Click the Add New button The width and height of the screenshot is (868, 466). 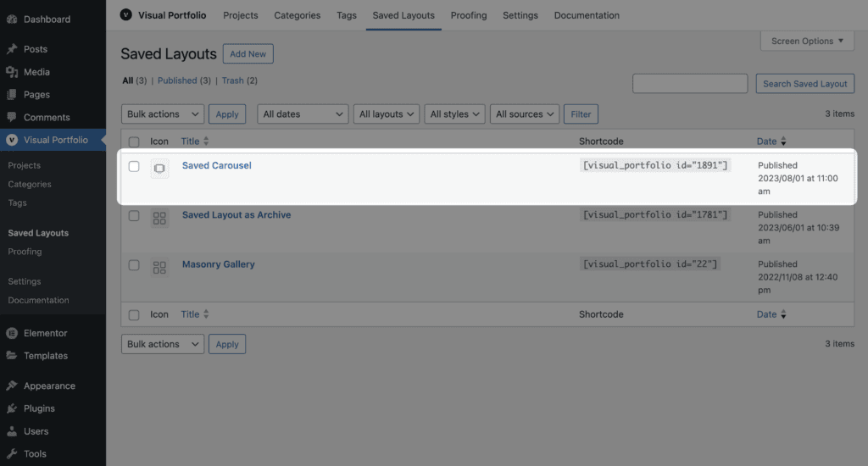(248, 53)
